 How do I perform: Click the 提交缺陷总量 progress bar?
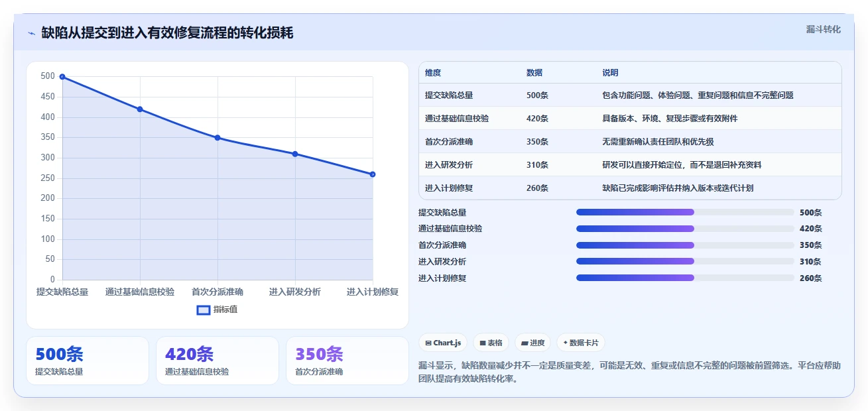coord(685,212)
